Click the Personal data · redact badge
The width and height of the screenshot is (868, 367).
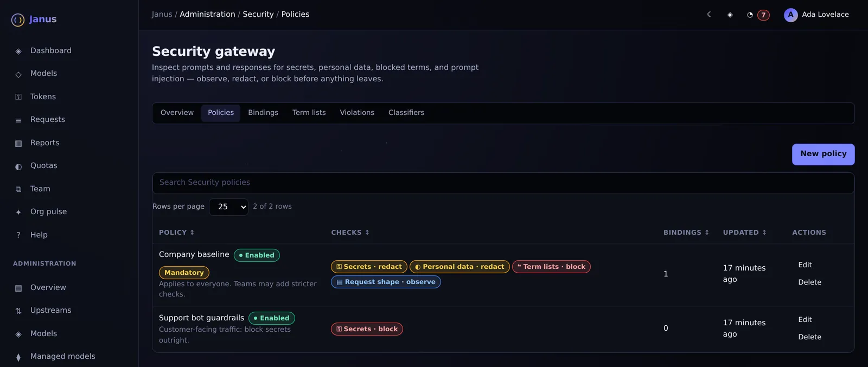tap(459, 267)
